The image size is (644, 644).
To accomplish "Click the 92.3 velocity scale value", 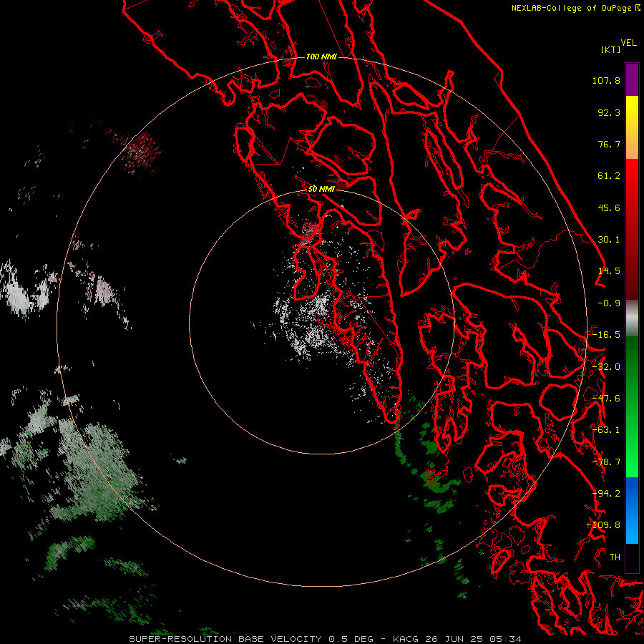I will click(x=609, y=112).
